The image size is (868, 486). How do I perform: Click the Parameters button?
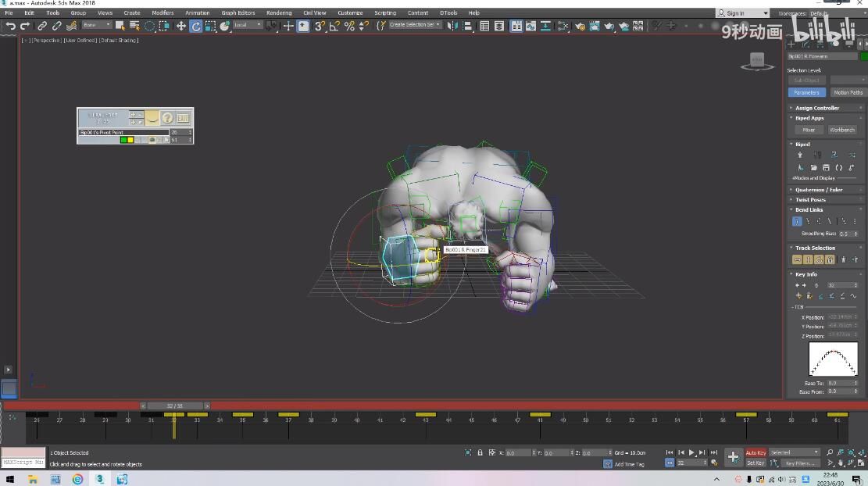(x=806, y=92)
